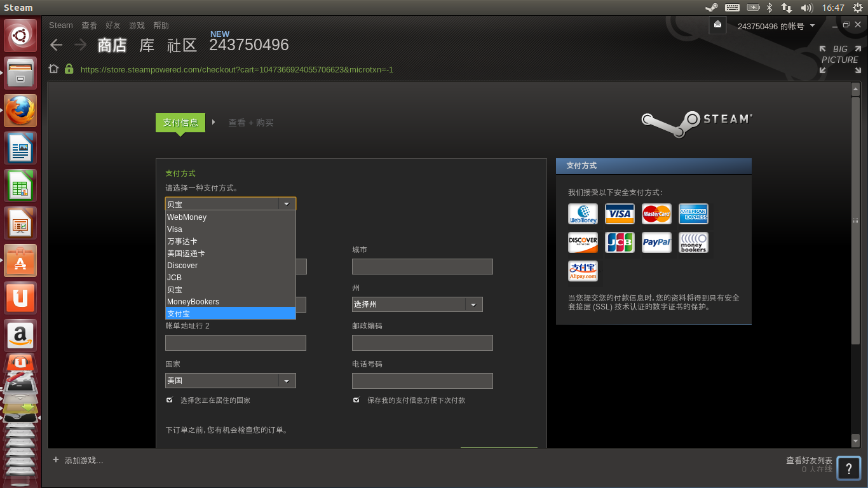
Task: Open Bluetooth indicator in top panel
Action: click(x=769, y=8)
